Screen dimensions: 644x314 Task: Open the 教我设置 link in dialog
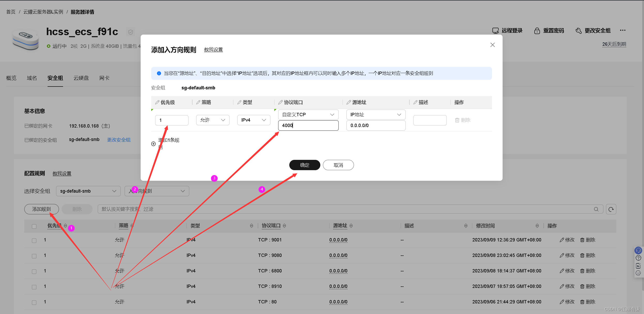coord(213,50)
